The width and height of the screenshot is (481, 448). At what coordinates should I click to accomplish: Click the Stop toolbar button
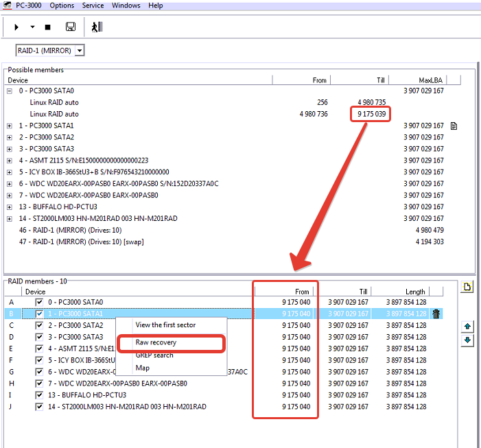[x=47, y=27]
